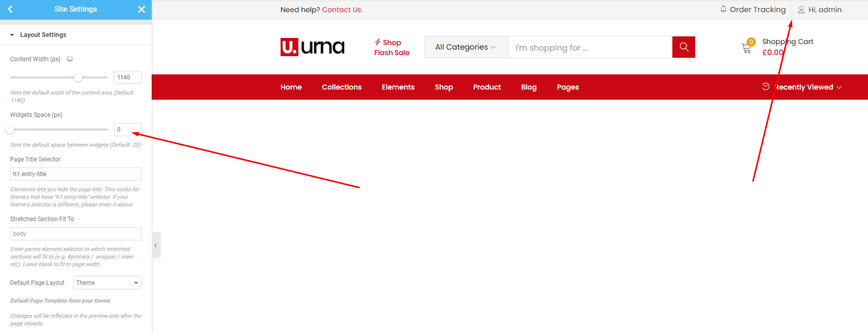
Task: Open the All Categories dropdown
Action: pos(466,47)
